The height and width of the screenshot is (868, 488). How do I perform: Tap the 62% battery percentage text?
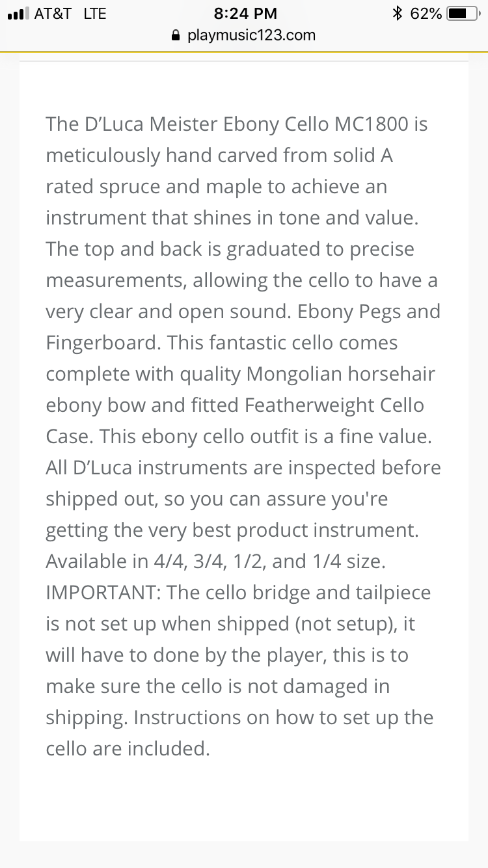point(426,13)
